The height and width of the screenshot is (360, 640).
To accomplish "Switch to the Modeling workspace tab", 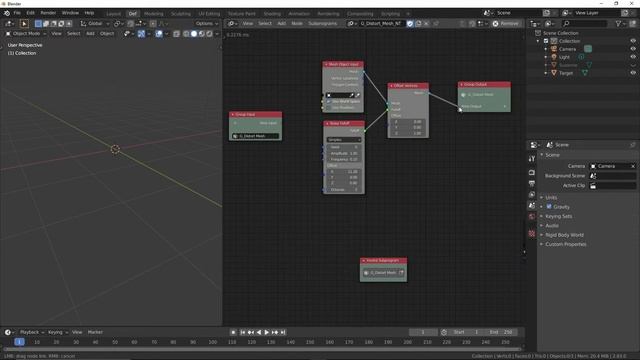I will tap(153, 13).
